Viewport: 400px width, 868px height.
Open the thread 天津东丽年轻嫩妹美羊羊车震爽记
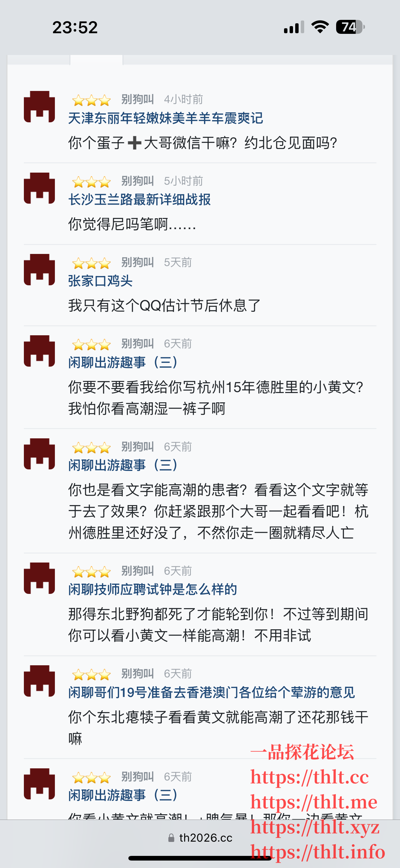[x=165, y=119]
